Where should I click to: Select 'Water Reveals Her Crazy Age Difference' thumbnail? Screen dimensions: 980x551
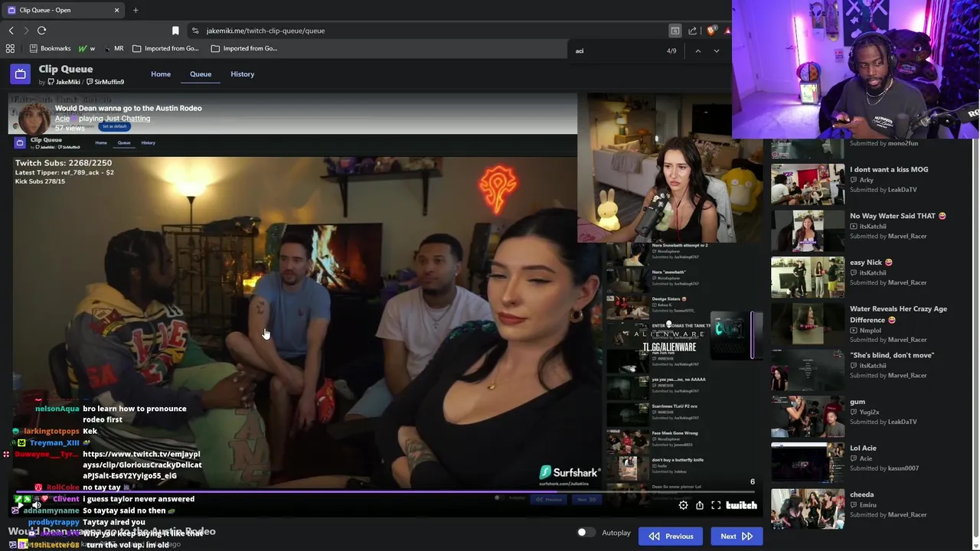click(808, 323)
